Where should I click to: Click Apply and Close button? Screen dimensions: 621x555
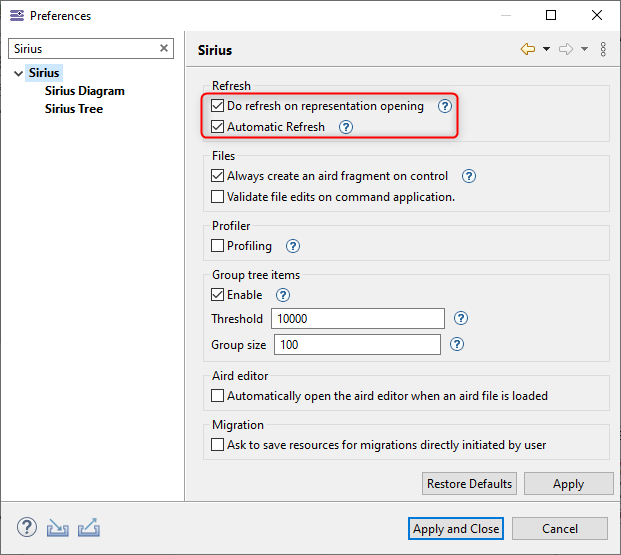tap(456, 528)
